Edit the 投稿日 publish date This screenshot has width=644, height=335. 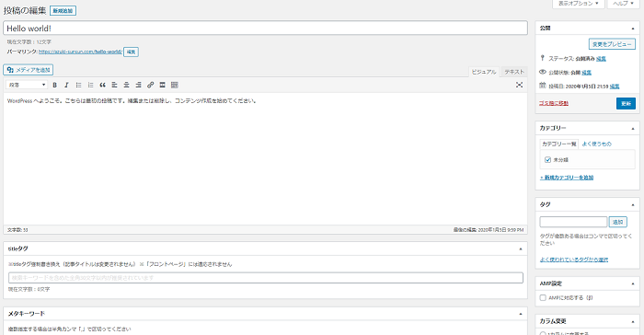615,87
